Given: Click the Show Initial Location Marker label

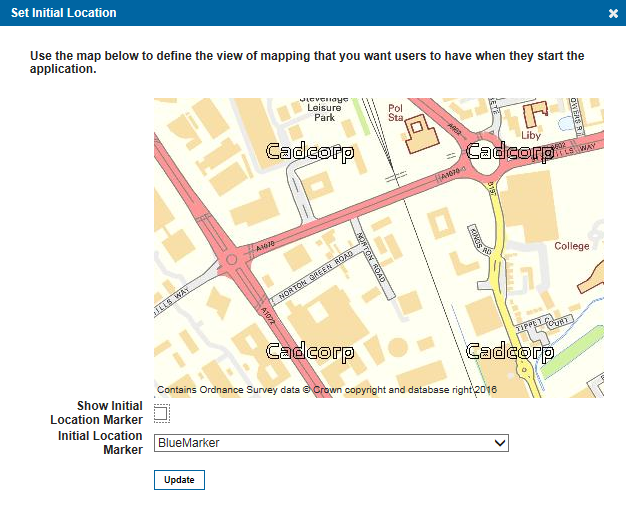Looking at the screenshot, I should (x=96, y=413).
